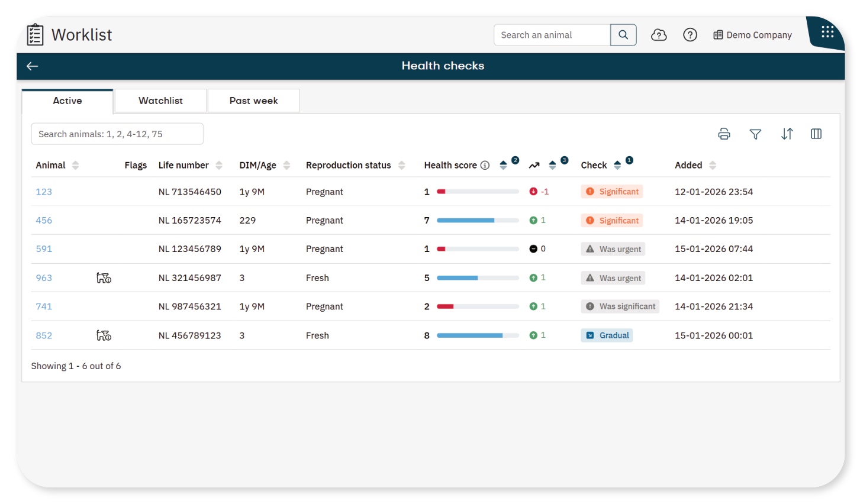The image size is (860, 504).
Task: Click health score bar for animal 852
Action: point(478,335)
